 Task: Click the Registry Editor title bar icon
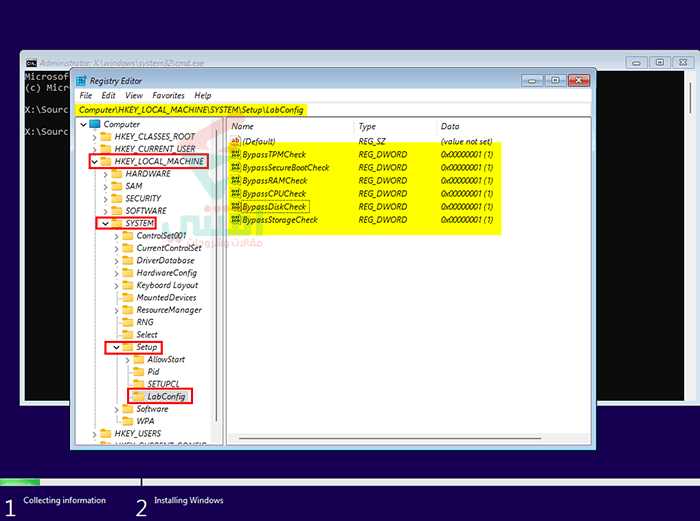pos(81,81)
